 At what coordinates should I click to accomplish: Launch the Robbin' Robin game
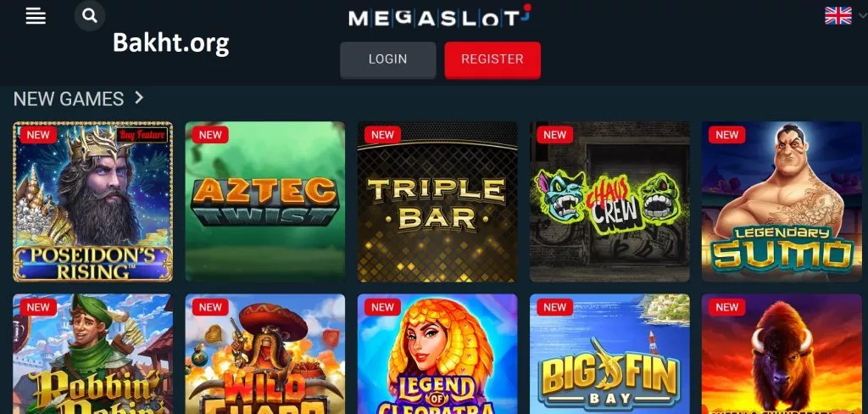click(x=93, y=354)
